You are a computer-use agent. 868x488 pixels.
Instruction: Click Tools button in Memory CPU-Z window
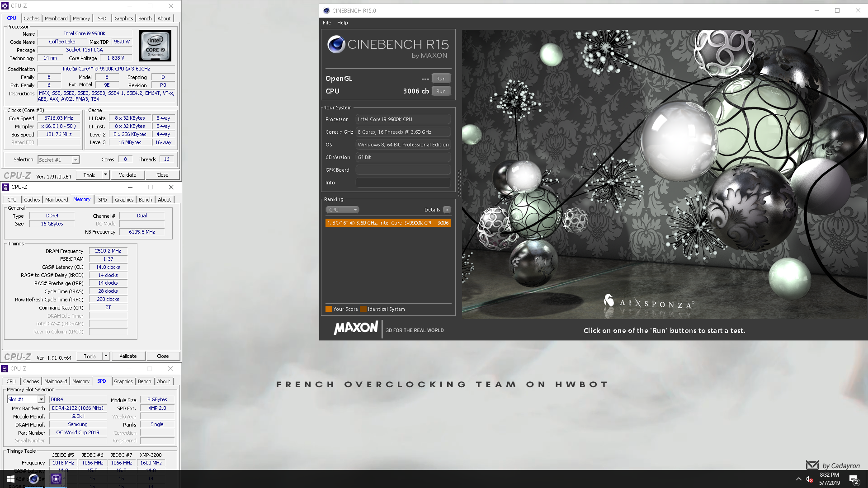pos(90,356)
